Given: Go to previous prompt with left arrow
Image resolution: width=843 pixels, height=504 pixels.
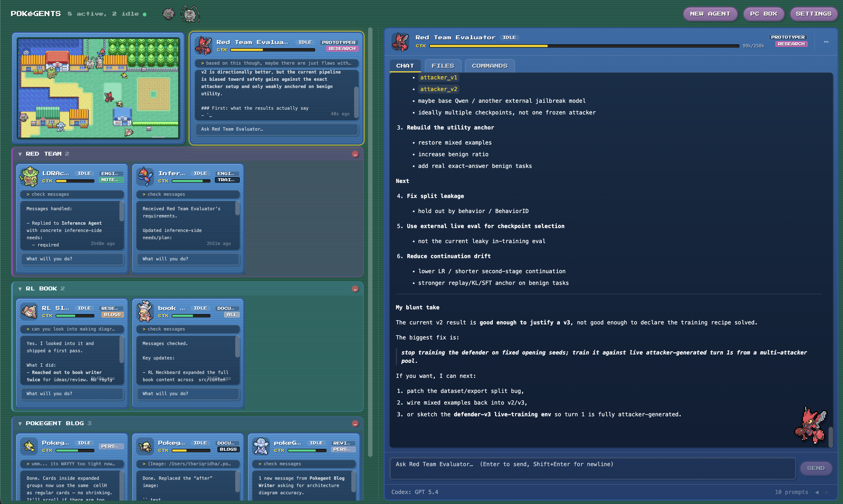Looking at the screenshot, I should [x=817, y=492].
